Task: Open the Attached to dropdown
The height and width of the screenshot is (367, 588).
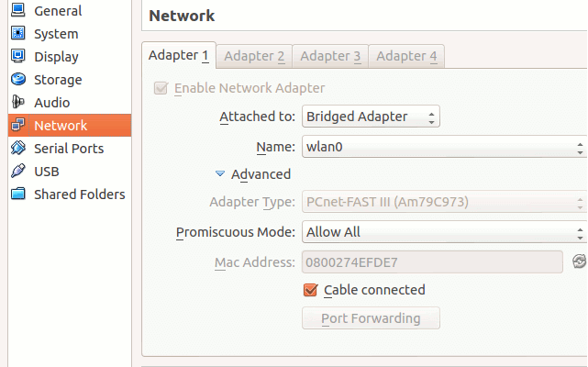Action: click(x=371, y=117)
